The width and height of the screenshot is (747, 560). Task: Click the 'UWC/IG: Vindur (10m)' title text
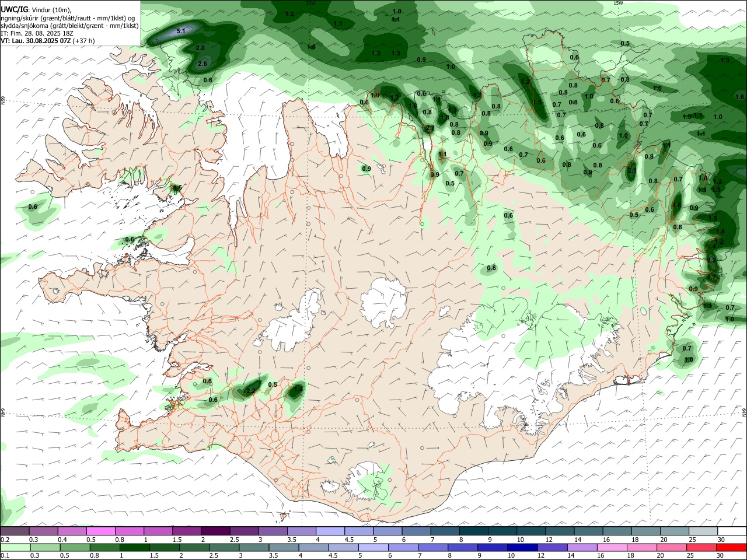point(36,9)
